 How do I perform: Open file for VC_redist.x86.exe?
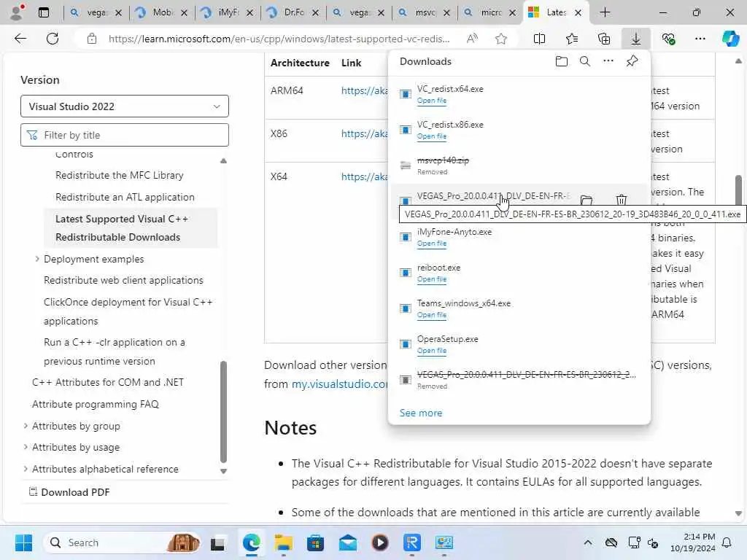coord(432,136)
